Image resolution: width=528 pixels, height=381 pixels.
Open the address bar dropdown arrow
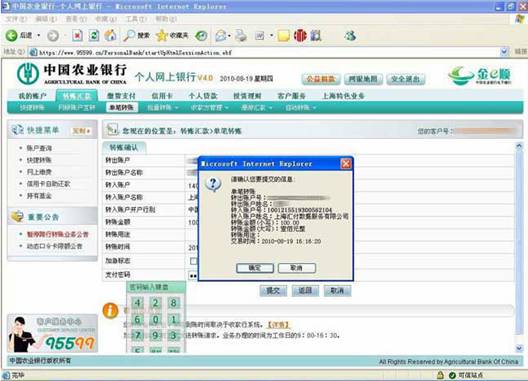coord(504,52)
